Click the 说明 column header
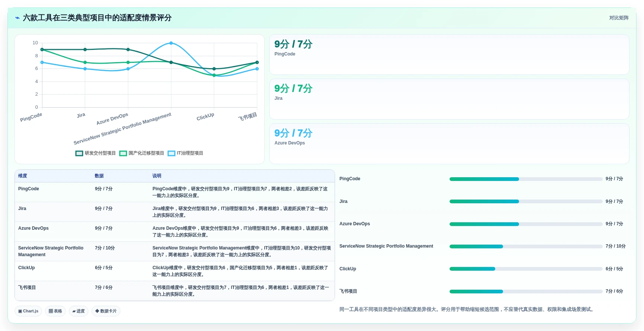Viewport: 644px width, 331px height. click(x=157, y=176)
